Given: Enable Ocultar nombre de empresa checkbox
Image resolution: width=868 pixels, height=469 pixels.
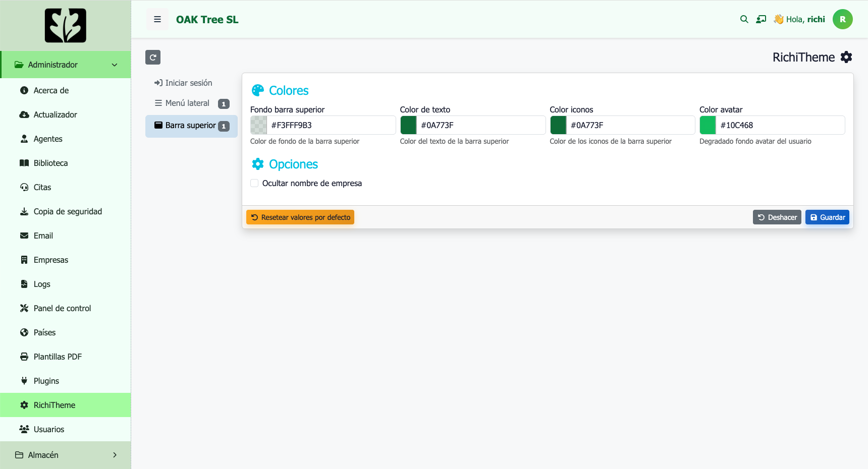Looking at the screenshot, I should pos(254,183).
